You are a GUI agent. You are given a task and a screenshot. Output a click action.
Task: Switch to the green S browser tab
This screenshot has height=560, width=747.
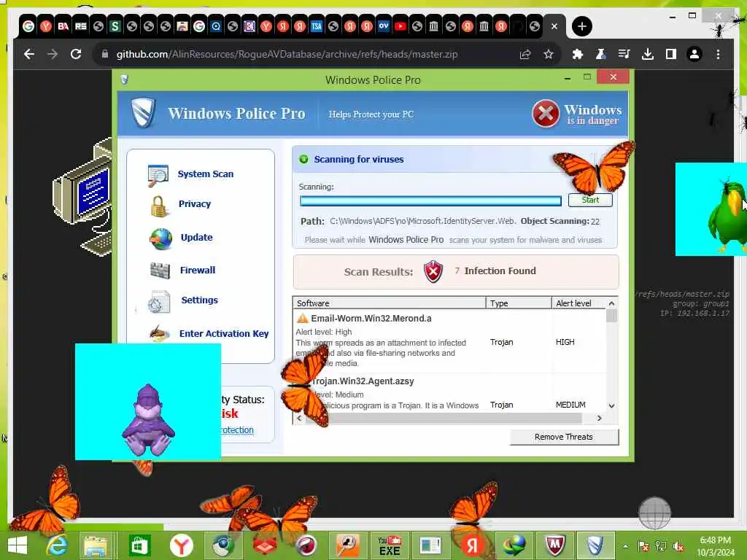coord(115,26)
